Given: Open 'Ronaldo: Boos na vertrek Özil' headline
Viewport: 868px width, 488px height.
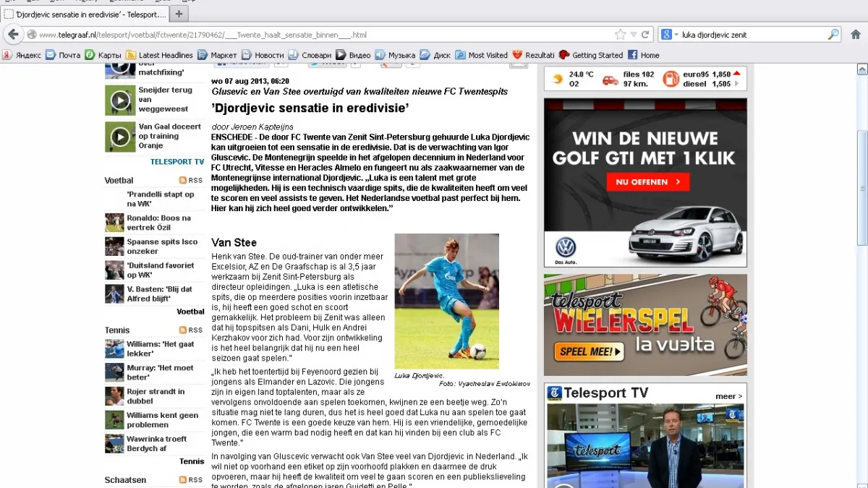Looking at the screenshot, I should coord(159,223).
